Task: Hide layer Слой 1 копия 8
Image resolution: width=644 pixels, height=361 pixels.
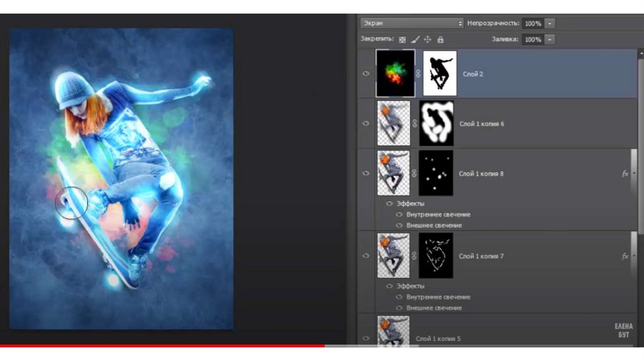Action: (365, 173)
